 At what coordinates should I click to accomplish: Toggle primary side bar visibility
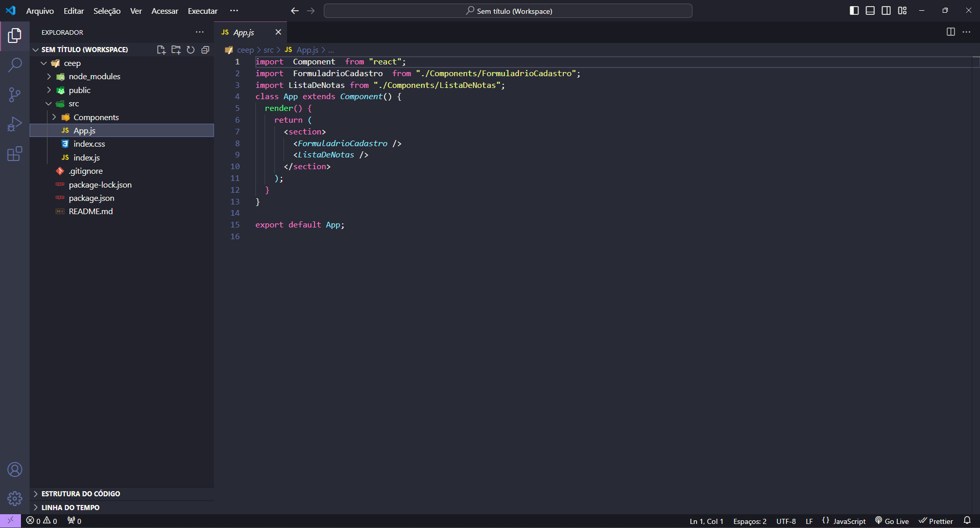pyautogui.click(x=854, y=11)
